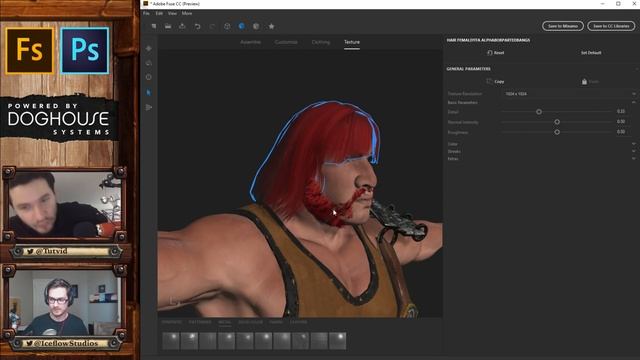This screenshot has width=640, height=360.
Task: Open the View menu
Action: [172, 13]
